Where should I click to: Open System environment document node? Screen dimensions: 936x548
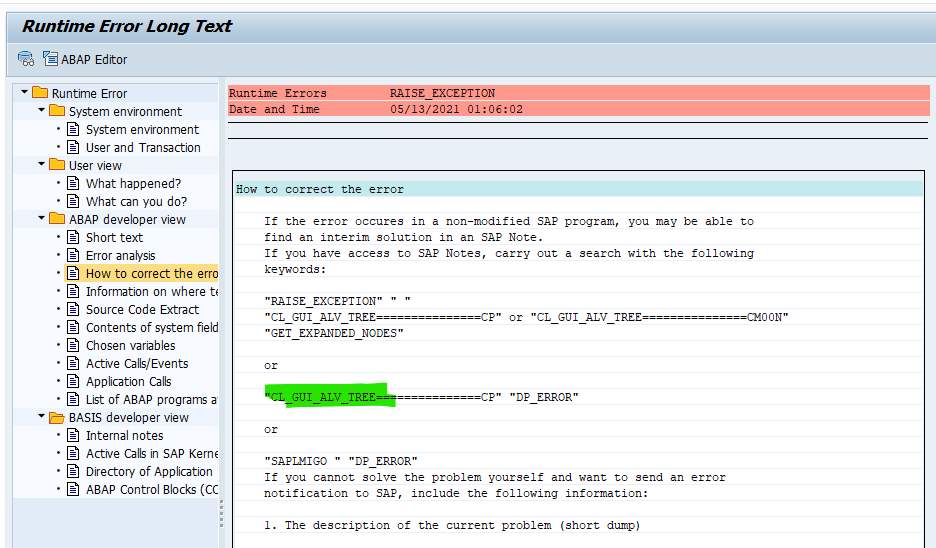click(x=142, y=130)
